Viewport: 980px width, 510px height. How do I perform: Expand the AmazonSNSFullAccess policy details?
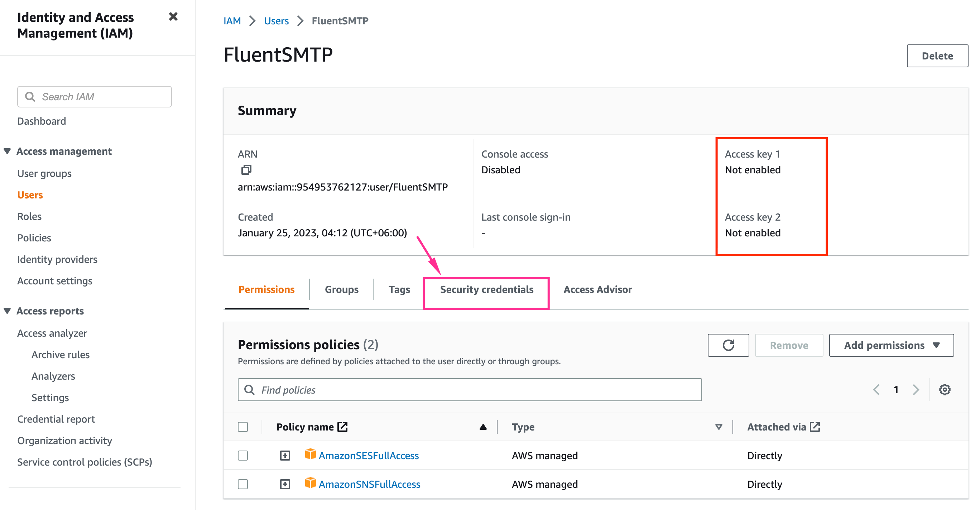coord(285,484)
